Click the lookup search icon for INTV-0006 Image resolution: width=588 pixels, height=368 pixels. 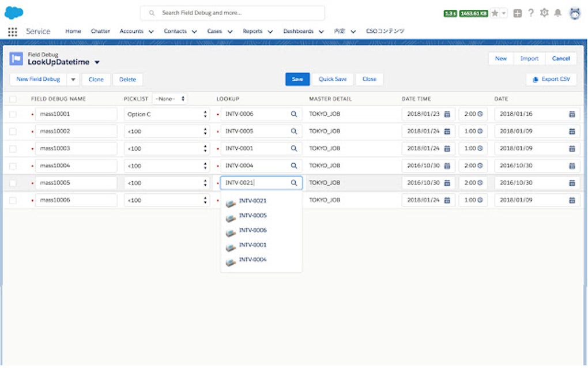coord(294,114)
